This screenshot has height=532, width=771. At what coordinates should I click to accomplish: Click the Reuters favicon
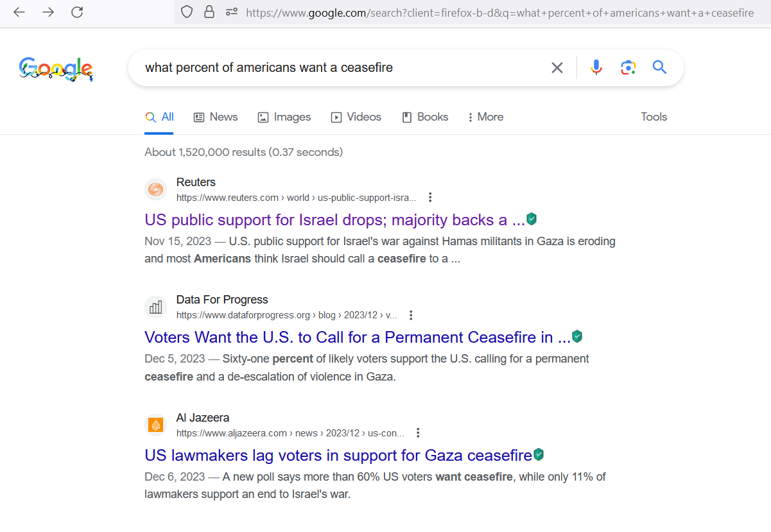(x=155, y=189)
